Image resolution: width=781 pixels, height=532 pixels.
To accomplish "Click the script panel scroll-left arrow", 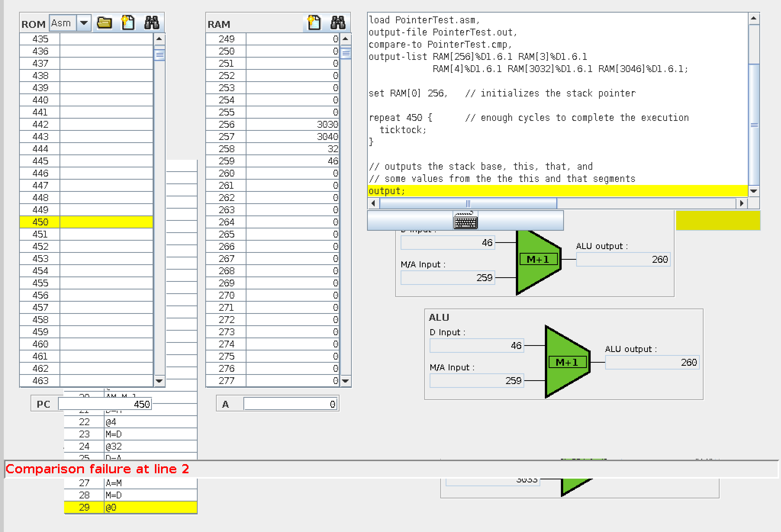I will click(x=374, y=203).
